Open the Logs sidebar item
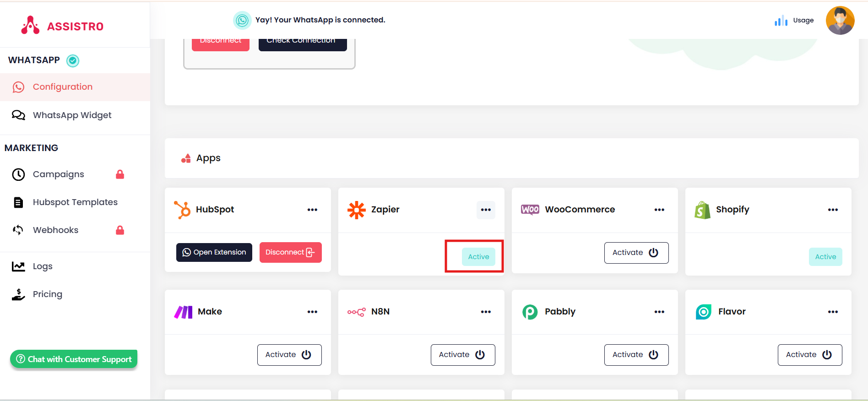 43,266
